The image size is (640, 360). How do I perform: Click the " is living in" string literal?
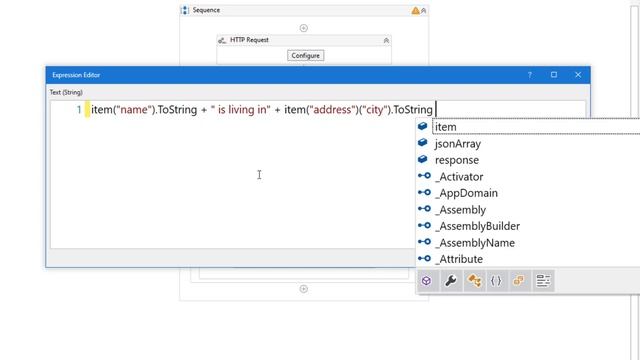click(x=240, y=110)
